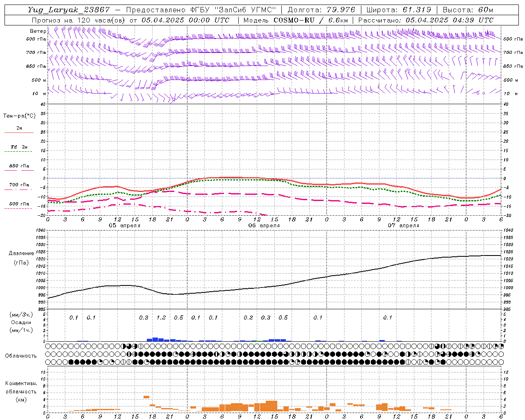Viewport: 525px width, 420px height.
Task: Click the "0.2" precipitation amount value
Action: point(248,317)
